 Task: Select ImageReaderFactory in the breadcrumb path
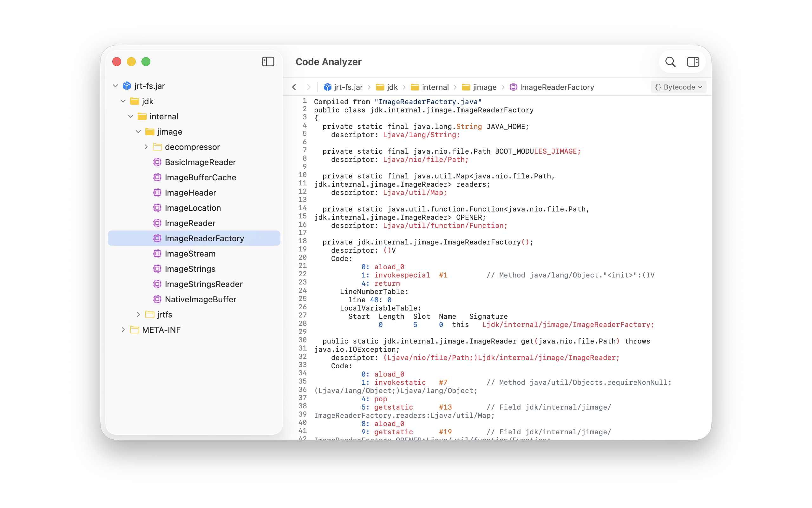pyautogui.click(x=557, y=87)
